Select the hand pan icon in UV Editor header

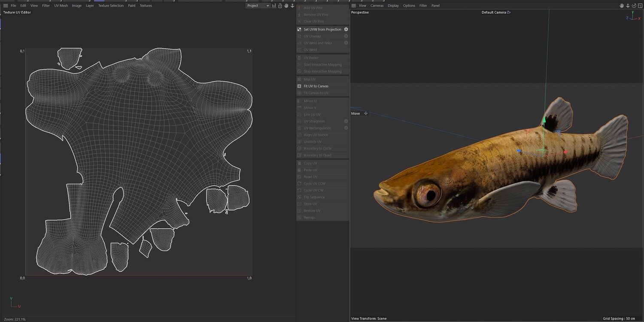pos(286,6)
